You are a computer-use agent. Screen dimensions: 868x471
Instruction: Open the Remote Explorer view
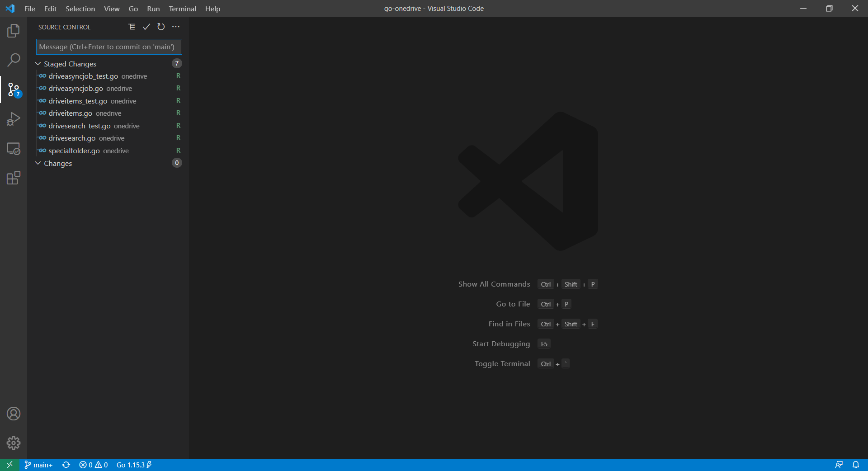click(x=14, y=149)
